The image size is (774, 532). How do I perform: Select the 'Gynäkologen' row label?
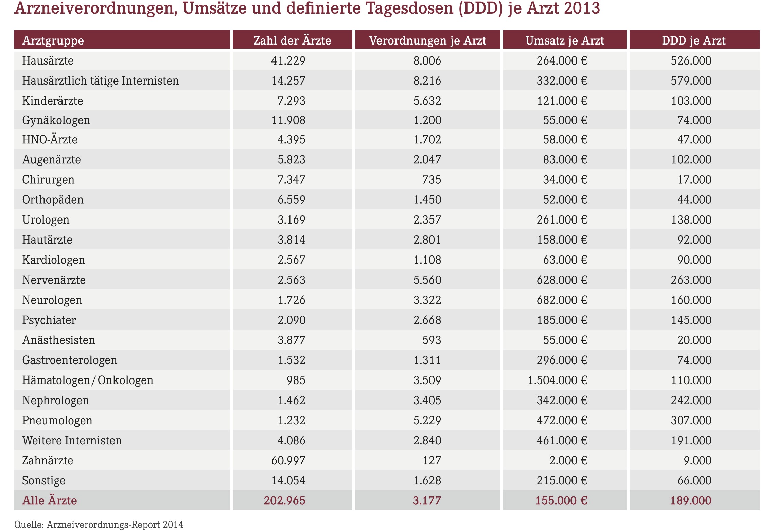(x=56, y=120)
